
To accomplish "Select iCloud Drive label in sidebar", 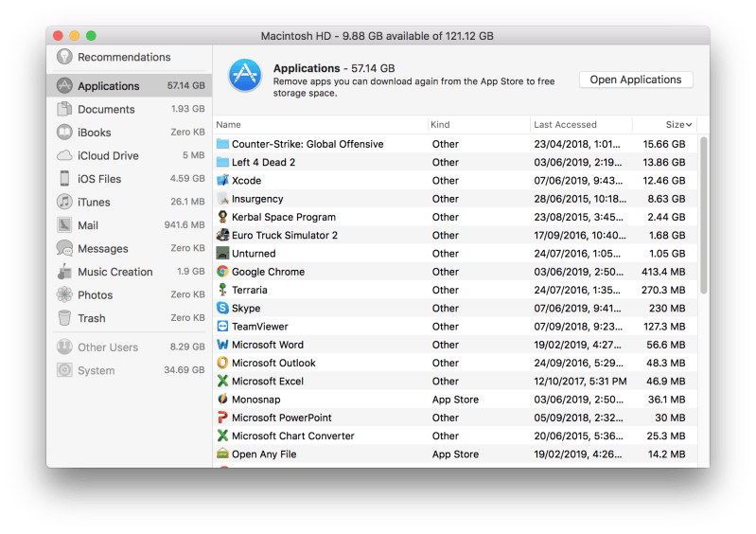I will point(108,156).
